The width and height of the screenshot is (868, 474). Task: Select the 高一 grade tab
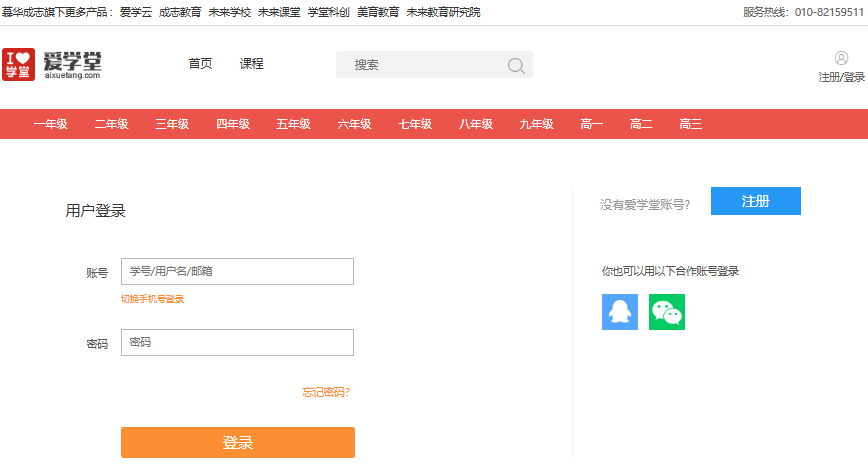point(591,124)
